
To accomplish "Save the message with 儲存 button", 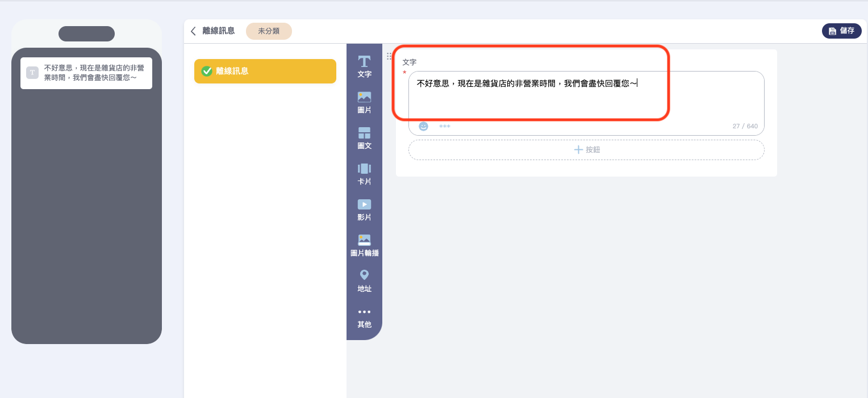I will coord(841,31).
